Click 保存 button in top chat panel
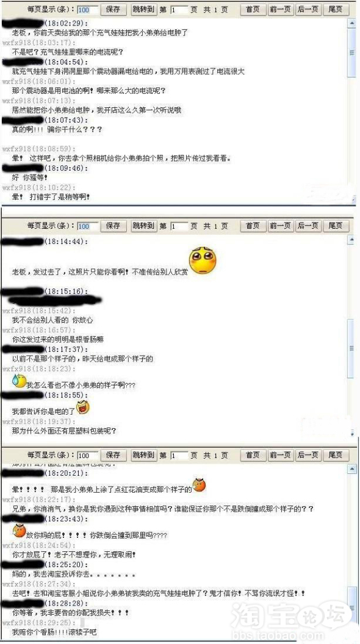 113,9
